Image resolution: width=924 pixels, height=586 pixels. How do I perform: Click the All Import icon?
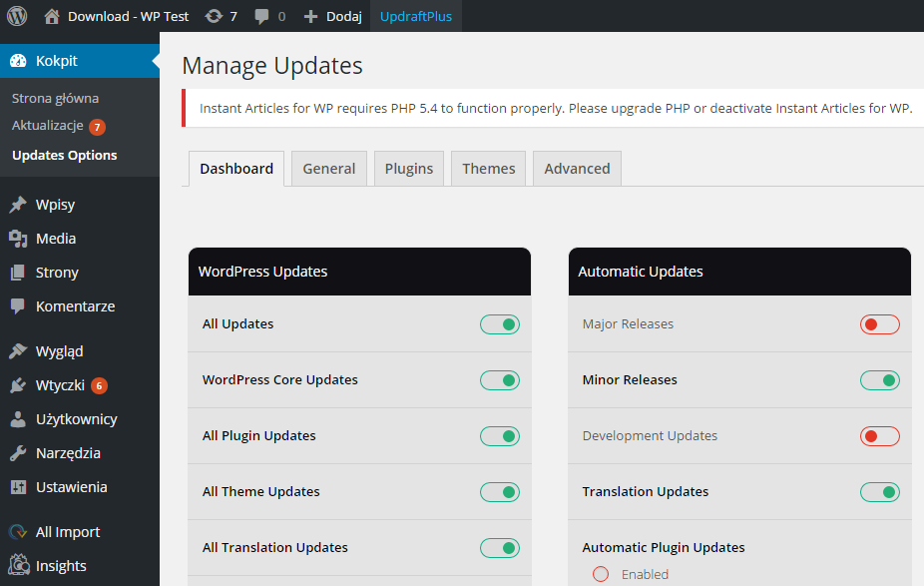pos(18,532)
